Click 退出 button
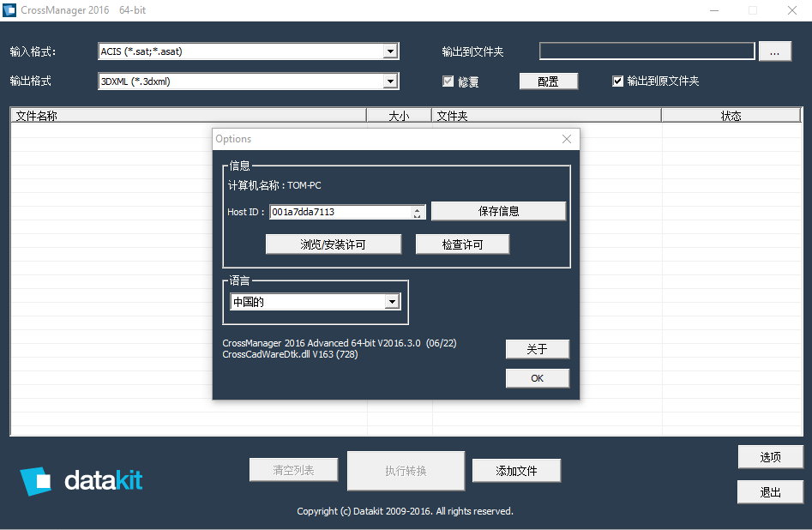 pyautogui.click(x=770, y=492)
